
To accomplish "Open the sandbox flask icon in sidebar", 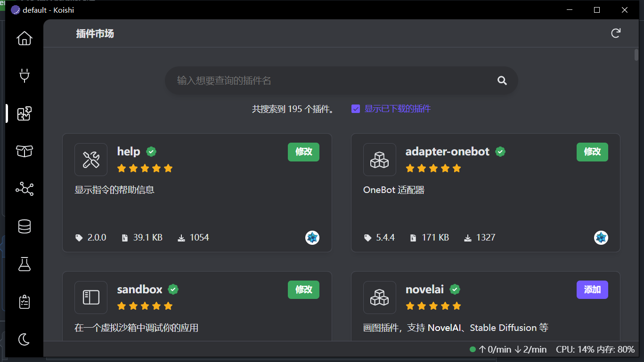I will (24, 264).
